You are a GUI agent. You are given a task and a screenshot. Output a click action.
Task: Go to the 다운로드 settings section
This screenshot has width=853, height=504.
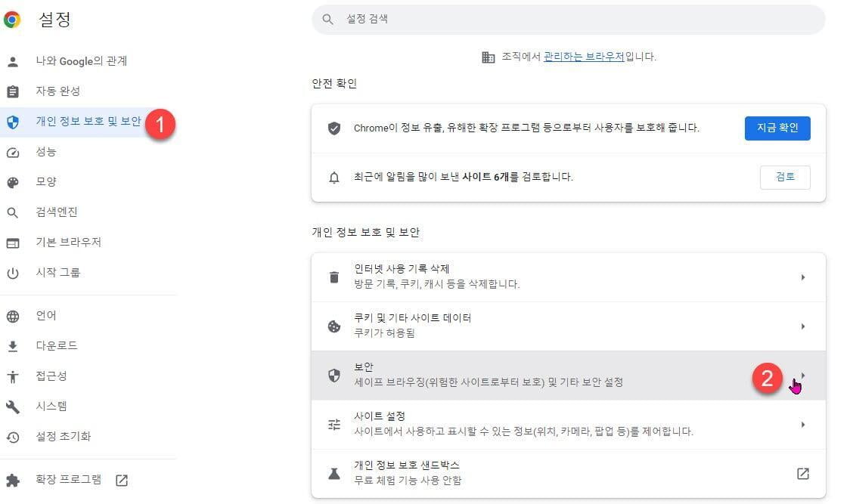(x=57, y=346)
